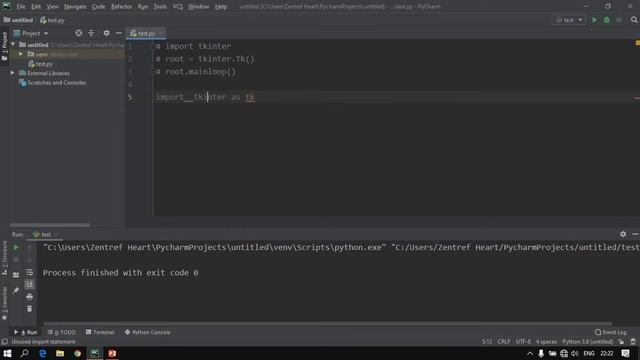640x360 pixels.
Task: Open the Tools menu
Action: tap(160, 7)
